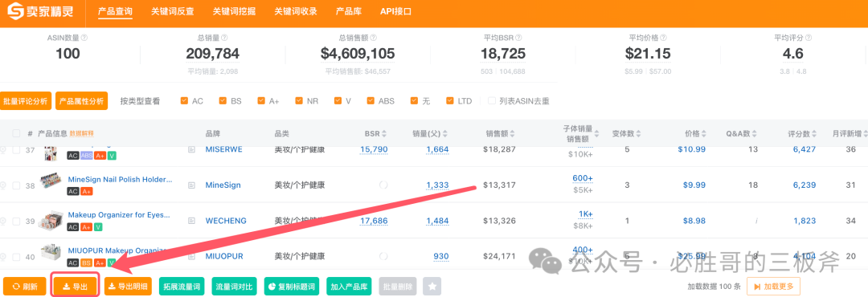
Task: Uncheck the A+ type filter
Action: click(x=261, y=100)
